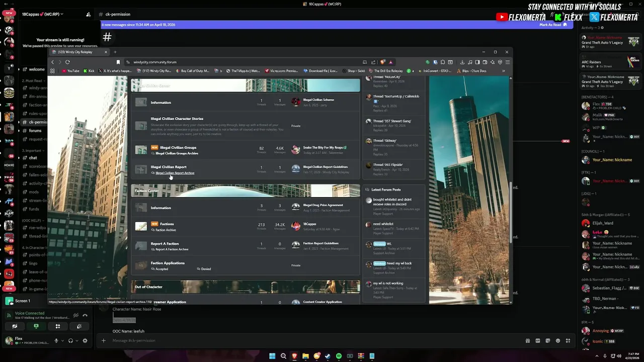
Task: Open Windows taskbar search
Action: (283, 356)
